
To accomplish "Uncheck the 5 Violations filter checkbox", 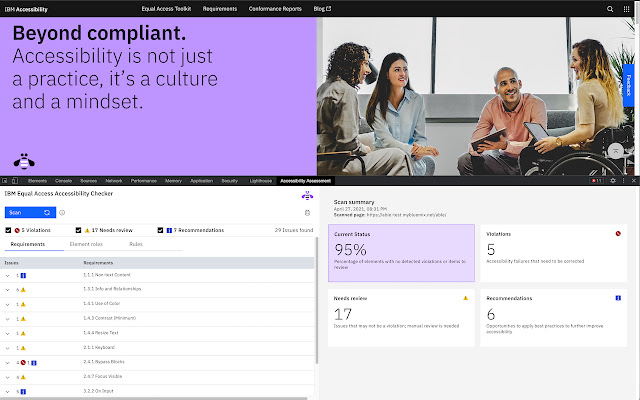I will tap(9, 230).
